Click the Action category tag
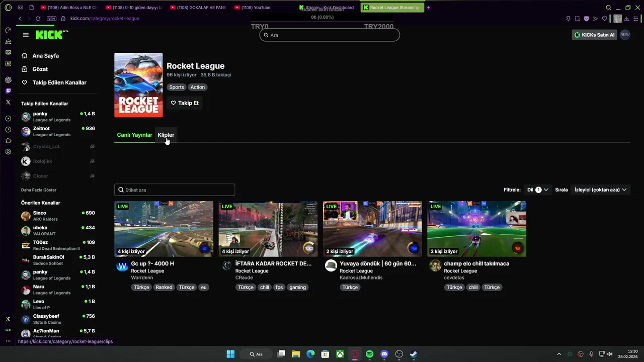 click(198, 87)
